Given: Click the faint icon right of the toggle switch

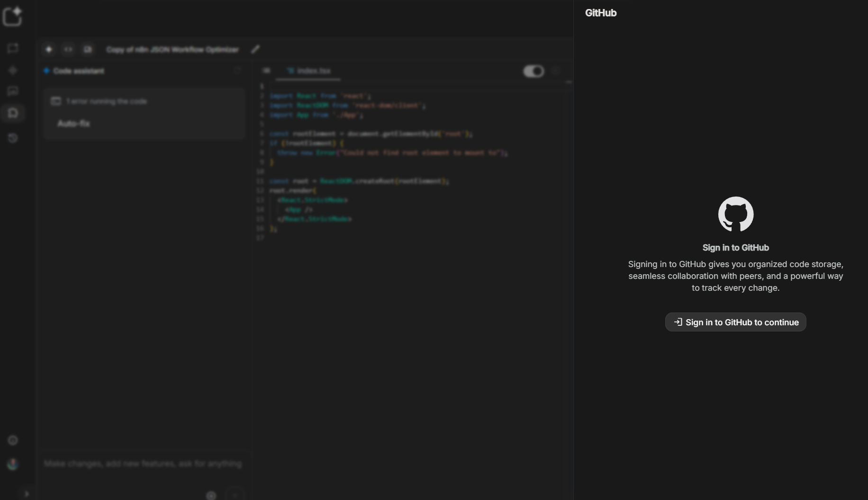Looking at the screenshot, I should click(556, 71).
